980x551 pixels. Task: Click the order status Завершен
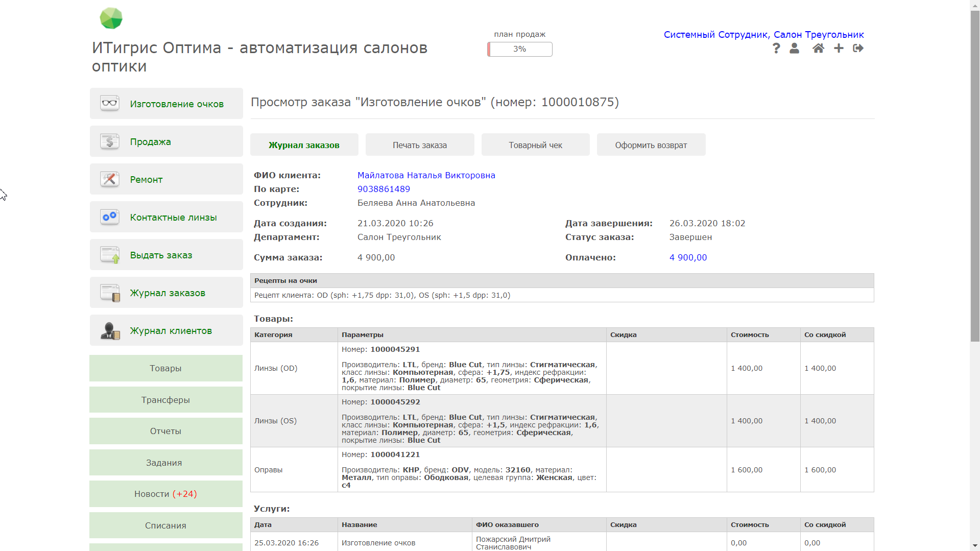coord(690,237)
